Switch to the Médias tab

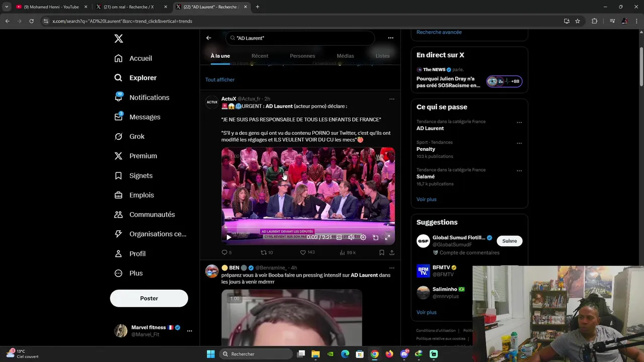[x=345, y=56]
